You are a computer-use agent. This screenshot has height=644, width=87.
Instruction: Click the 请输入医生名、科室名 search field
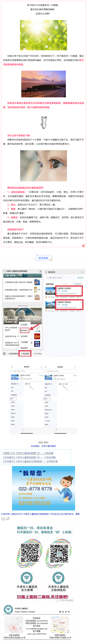pyautogui.click(x=60, y=278)
